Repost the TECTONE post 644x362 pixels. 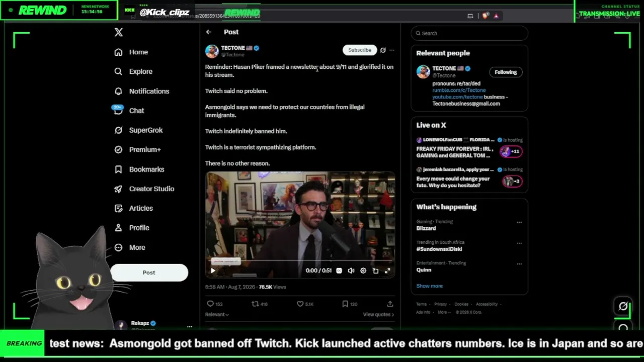coord(260,304)
